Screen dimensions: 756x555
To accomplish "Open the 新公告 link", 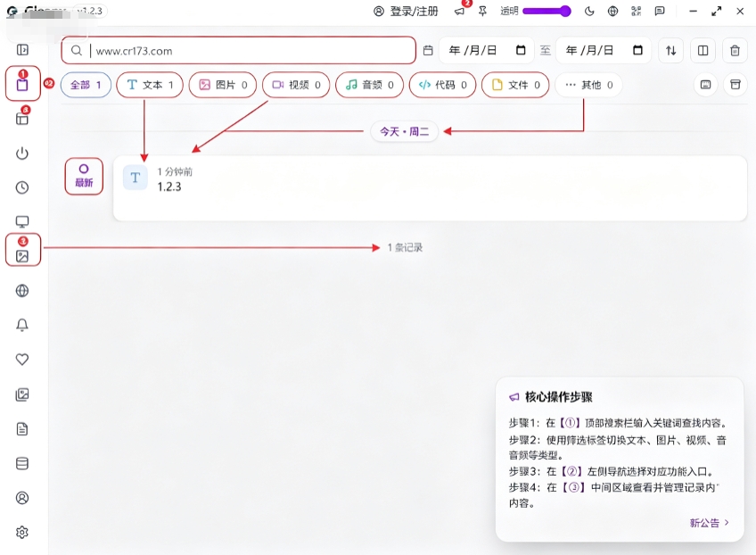I will (x=710, y=523).
